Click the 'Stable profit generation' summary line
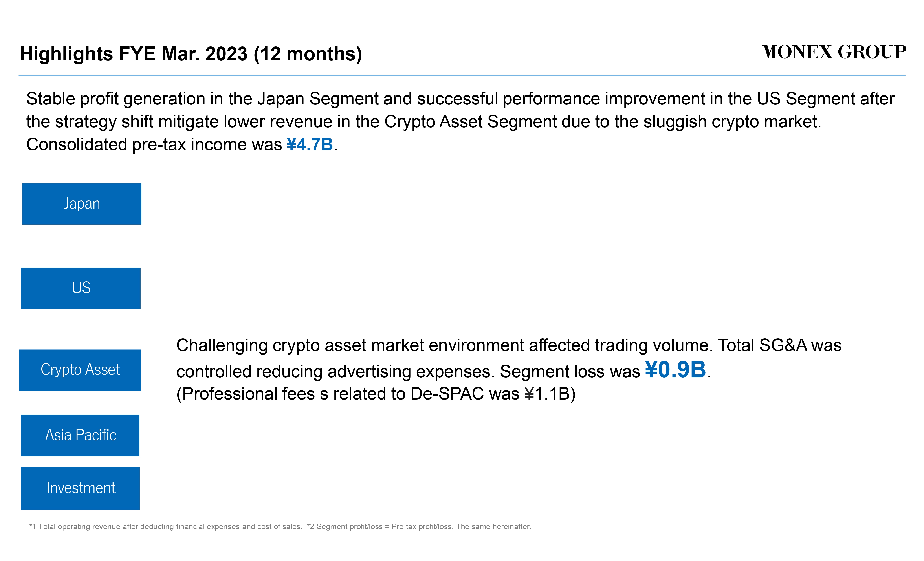This screenshot has height=561, width=924. 460,99
